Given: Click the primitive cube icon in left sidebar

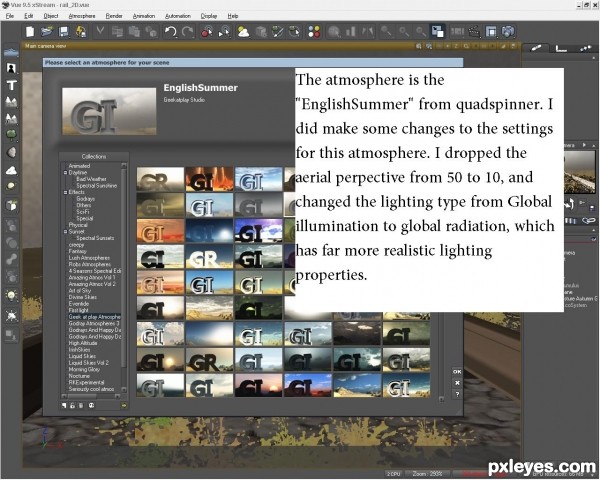Looking at the screenshot, I should click(11, 206).
